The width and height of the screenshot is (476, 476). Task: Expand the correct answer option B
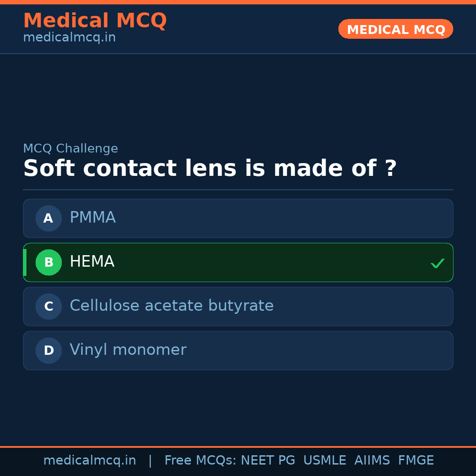point(238,262)
